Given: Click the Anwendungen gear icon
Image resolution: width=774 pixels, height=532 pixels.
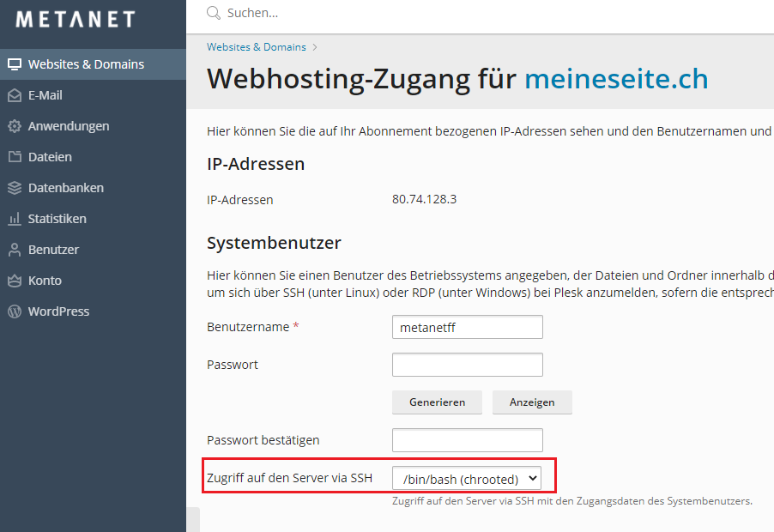Looking at the screenshot, I should tap(14, 126).
